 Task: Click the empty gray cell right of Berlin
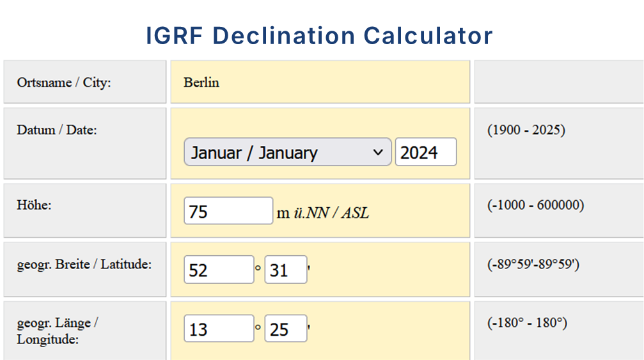(x=558, y=82)
